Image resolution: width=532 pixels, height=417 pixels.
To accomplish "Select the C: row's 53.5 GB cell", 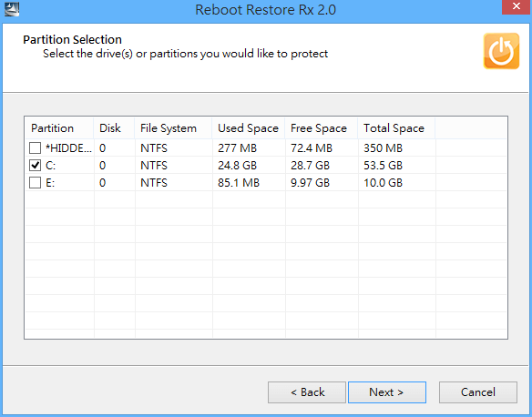I will pyautogui.click(x=383, y=165).
